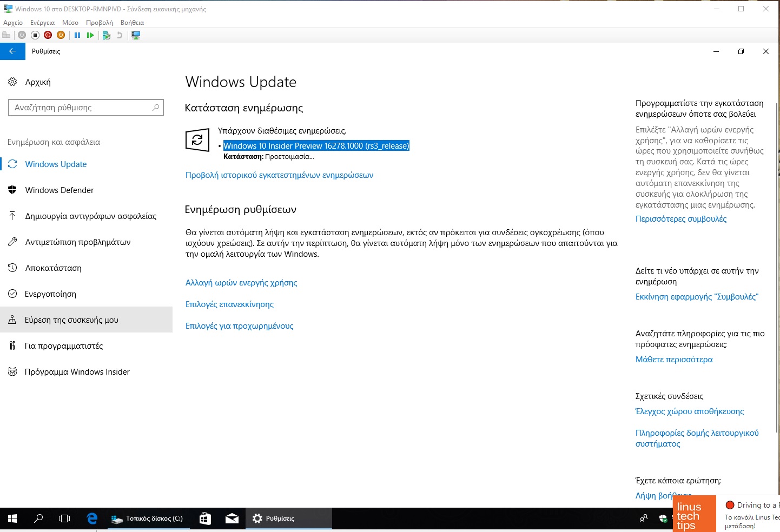Screen dimensions: 780x532
Task: Click the green Reset/resume icon
Action: coord(90,35)
